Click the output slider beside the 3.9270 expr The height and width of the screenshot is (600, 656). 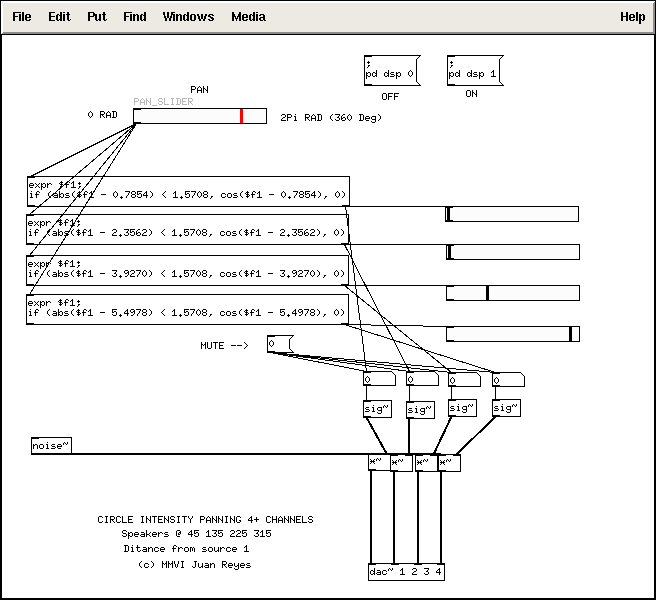[512, 293]
